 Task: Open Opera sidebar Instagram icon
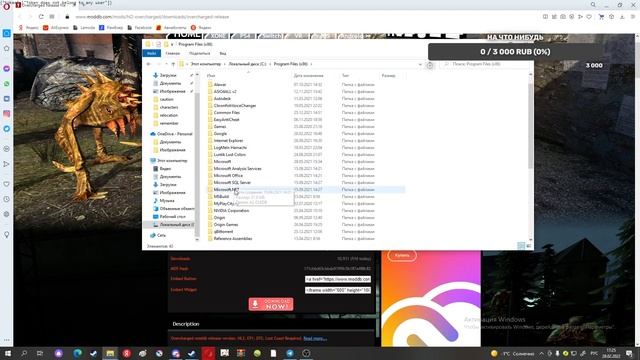(x=7, y=114)
